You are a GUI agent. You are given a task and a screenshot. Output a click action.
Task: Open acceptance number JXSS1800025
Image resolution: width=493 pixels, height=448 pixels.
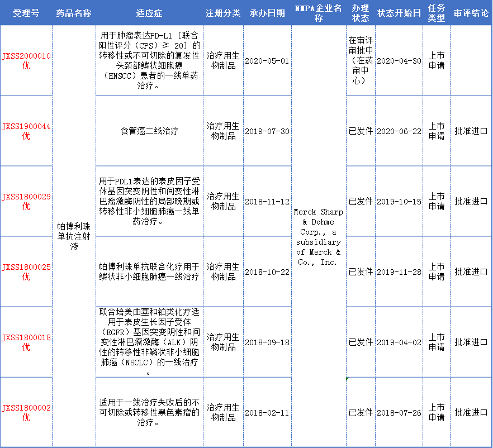pos(26,271)
